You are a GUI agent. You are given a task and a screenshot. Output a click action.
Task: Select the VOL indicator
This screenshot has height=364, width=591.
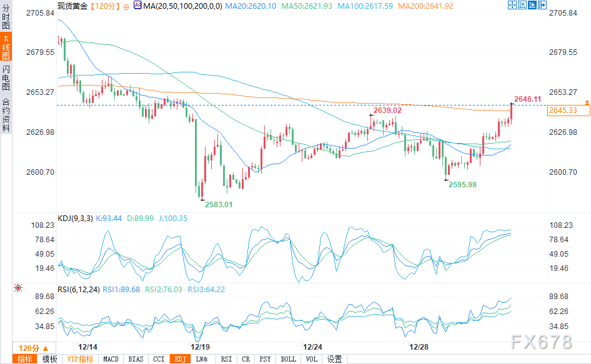[311, 359]
